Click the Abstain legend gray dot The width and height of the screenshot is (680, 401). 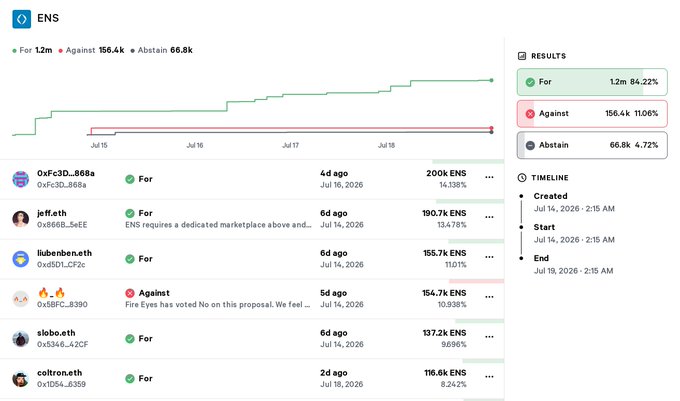[132, 51]
